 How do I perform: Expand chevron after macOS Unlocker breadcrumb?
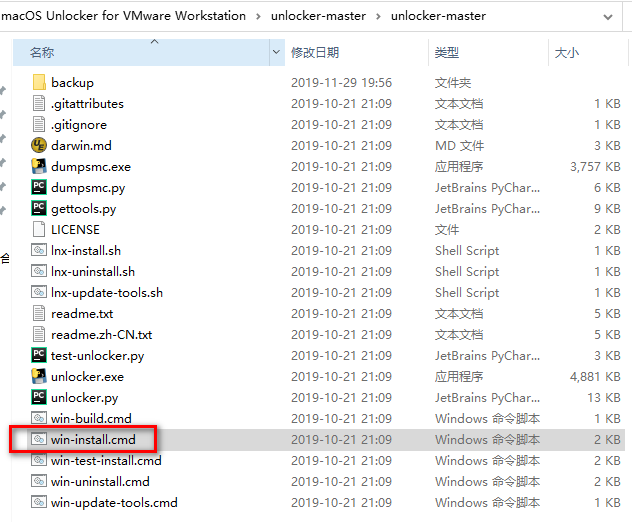click(x=258, y=17)
